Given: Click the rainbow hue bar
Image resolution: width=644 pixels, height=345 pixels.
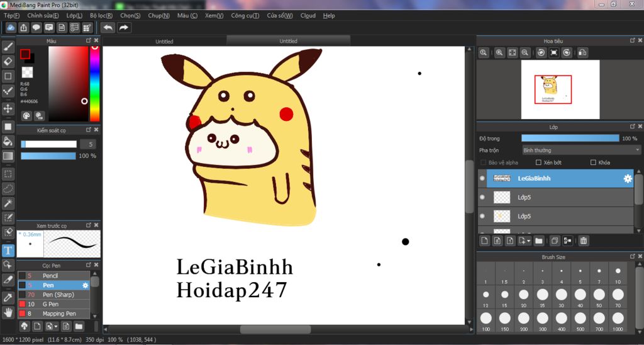Looking at the screenshot, I should [x=94, y=84].
